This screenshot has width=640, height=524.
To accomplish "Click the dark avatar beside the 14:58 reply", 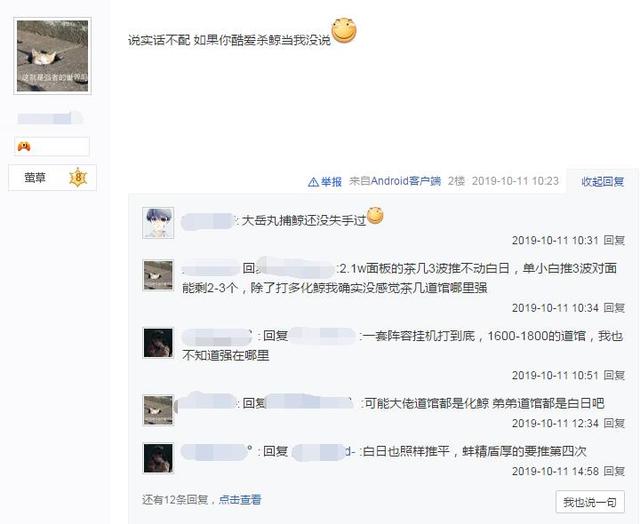I will (158, 458).
